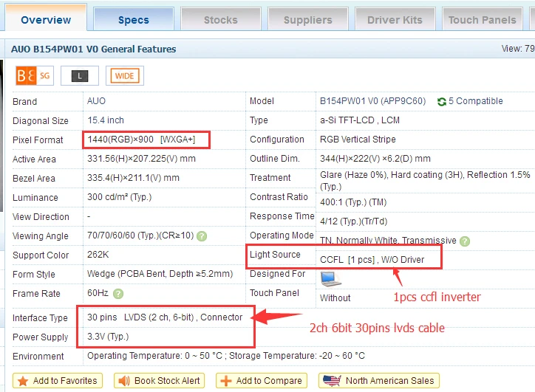Click the Without touch panel value

(335, 298)
